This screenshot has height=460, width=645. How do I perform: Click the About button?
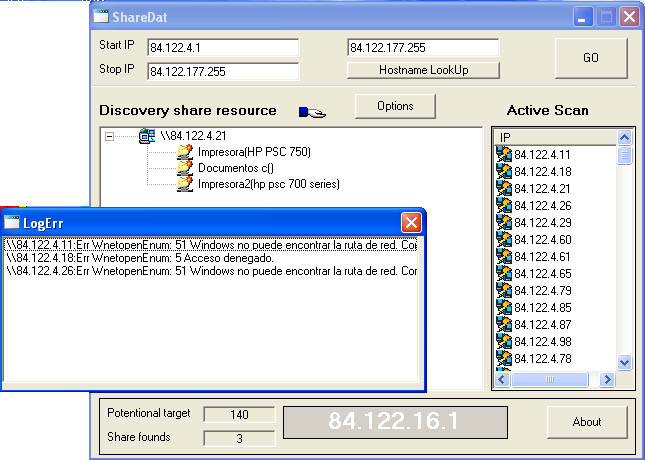pos(586,422)
